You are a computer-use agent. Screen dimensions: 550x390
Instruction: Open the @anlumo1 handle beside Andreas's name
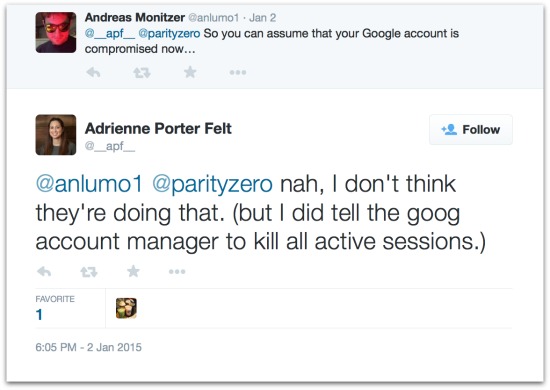214,18
